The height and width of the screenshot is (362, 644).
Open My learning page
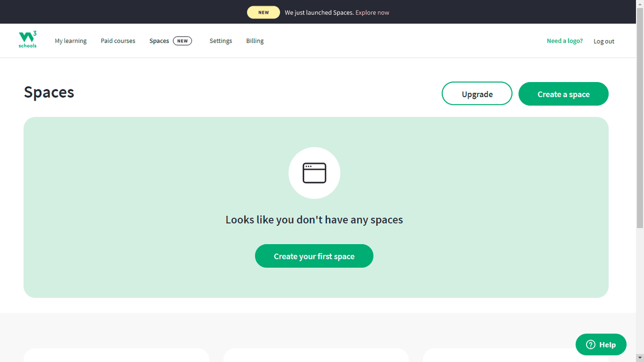[70, 41]
